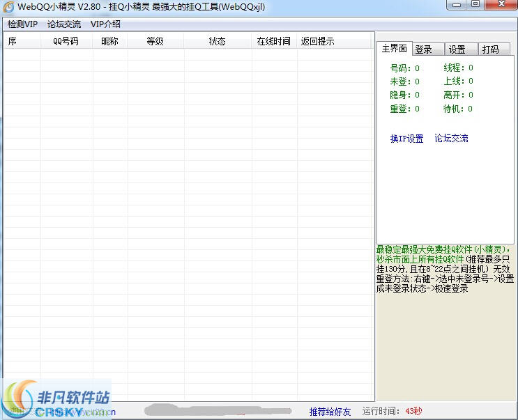Click the WebQQ小精灵 title bar app icon

pyautogui.click(x=8, y=7)
